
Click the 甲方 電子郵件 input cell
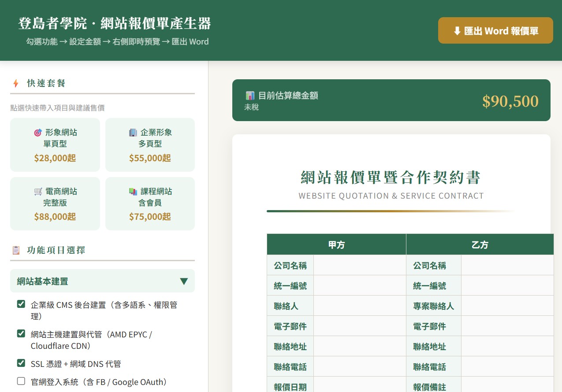[x=360, y=326]
